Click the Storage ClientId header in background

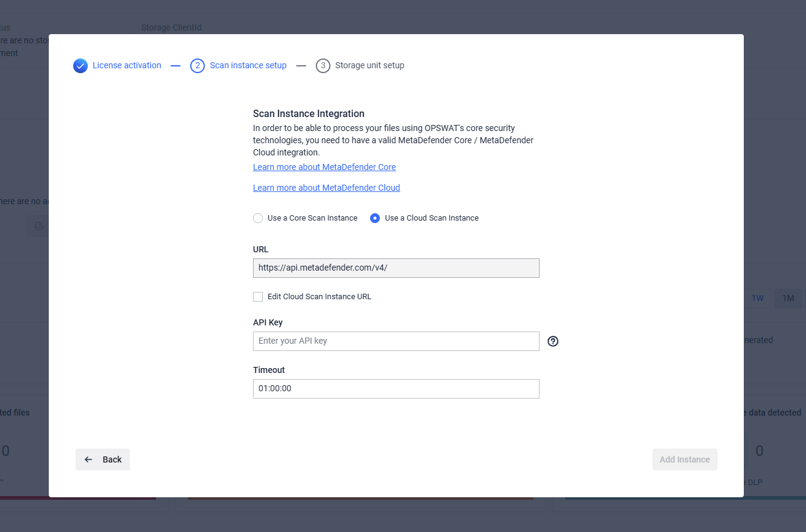pos(171,27)
